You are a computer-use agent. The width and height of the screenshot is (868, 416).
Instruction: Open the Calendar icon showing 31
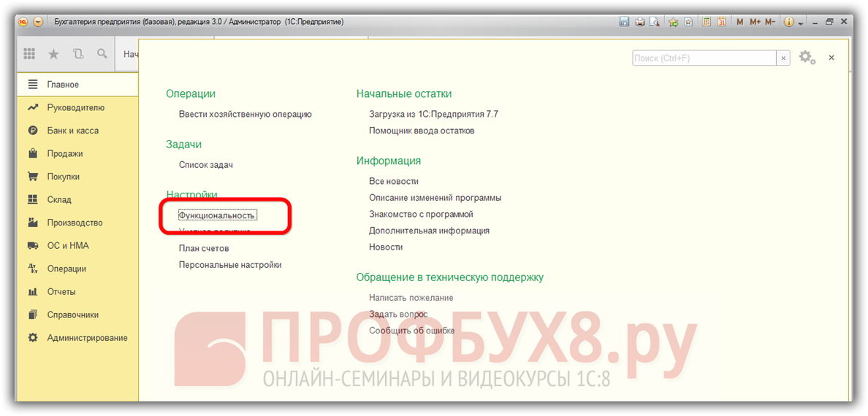(x=722, y=22)
